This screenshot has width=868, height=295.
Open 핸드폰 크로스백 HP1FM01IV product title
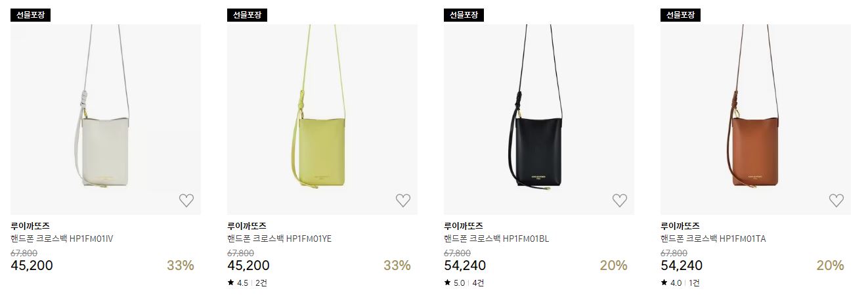click(62, 238)
